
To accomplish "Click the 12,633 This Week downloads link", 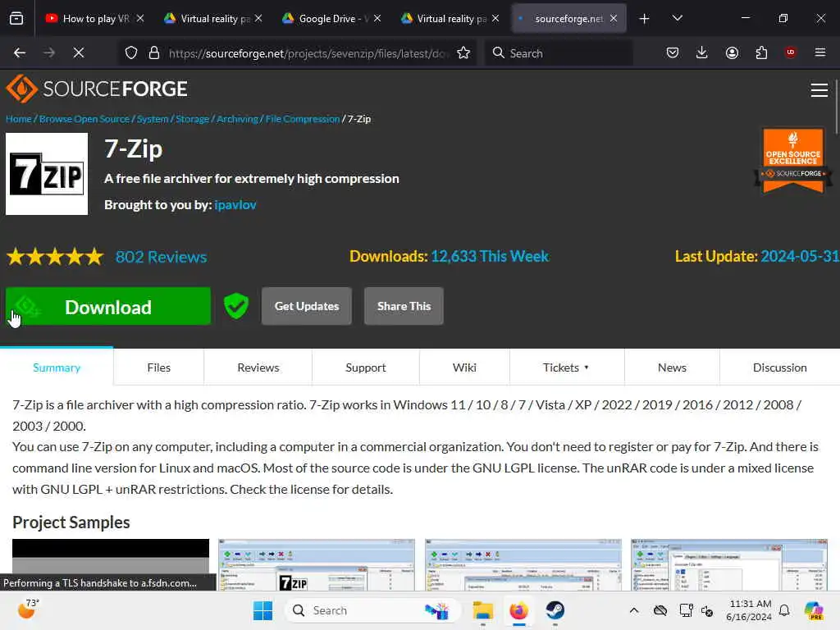I will 490,256.
